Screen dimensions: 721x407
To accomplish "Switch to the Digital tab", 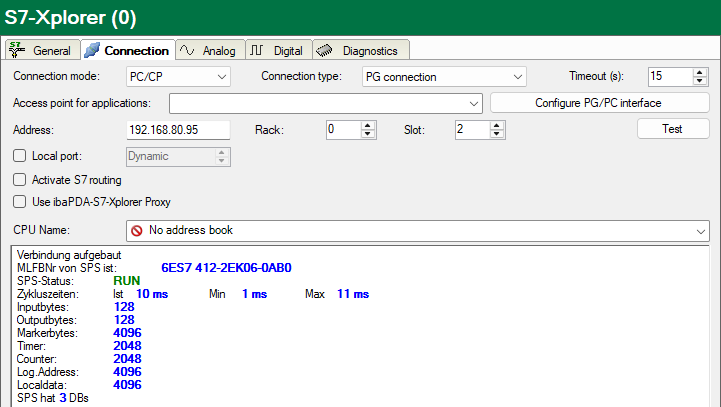I will [279, 50].
